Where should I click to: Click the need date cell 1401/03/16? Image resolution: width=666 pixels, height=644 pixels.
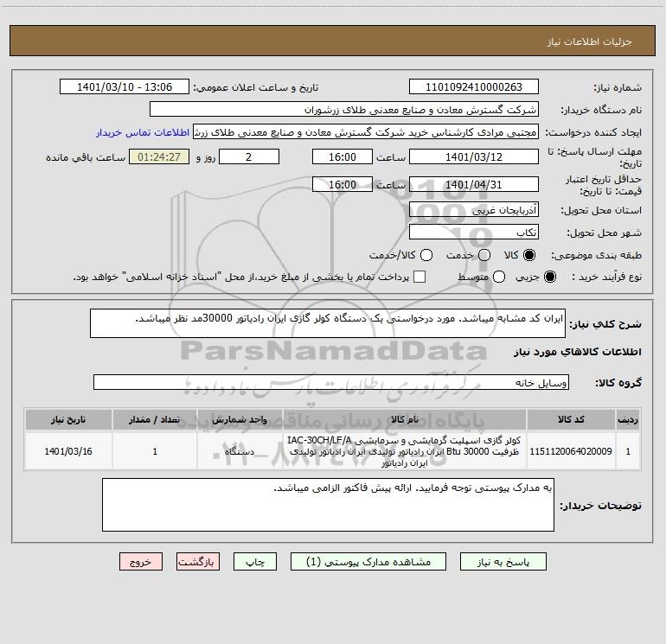click(68, 451)
